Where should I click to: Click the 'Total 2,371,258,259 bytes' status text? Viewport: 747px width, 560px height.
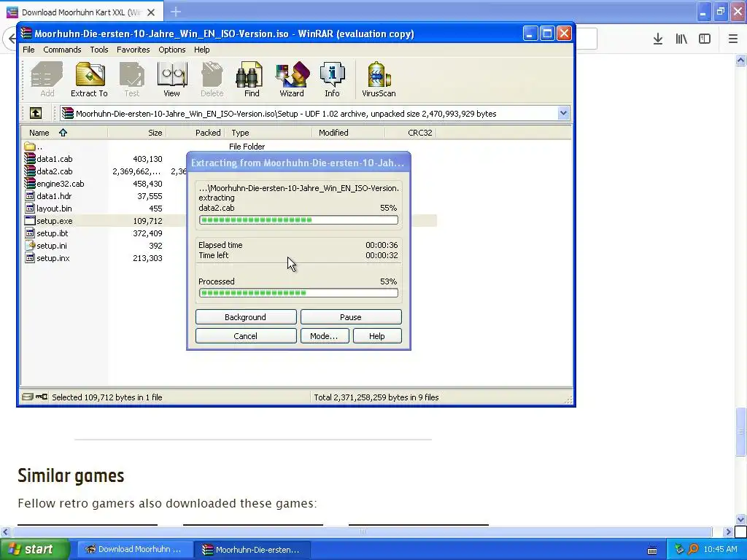pos(376,397)
